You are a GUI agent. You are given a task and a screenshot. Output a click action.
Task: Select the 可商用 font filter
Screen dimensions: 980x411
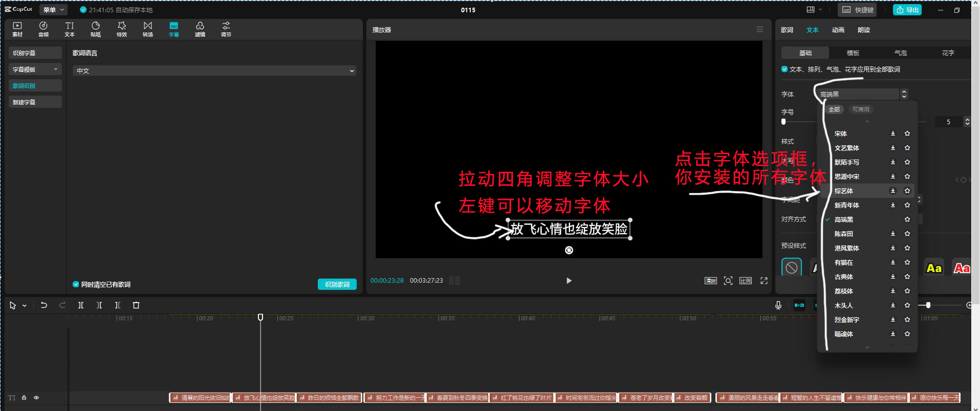click(x=861, y=109)
